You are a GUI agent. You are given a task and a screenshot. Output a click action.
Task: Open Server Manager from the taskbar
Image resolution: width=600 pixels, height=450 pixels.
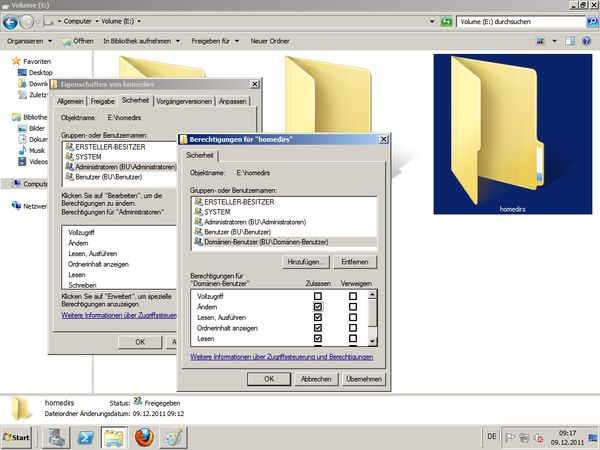(x=57, y=438)
